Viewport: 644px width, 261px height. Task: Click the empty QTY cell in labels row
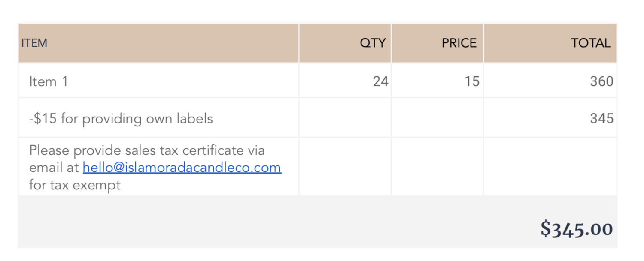click(x=345, y=118)
